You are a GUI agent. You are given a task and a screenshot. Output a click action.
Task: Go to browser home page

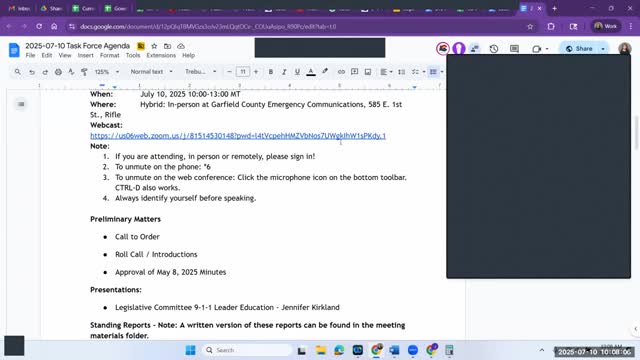point(54,27)
